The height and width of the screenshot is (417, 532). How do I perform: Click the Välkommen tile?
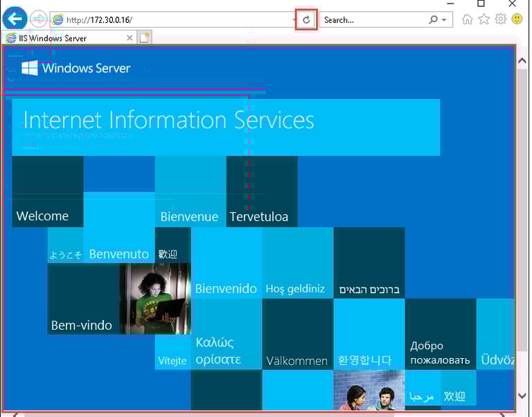click(298, 334)
